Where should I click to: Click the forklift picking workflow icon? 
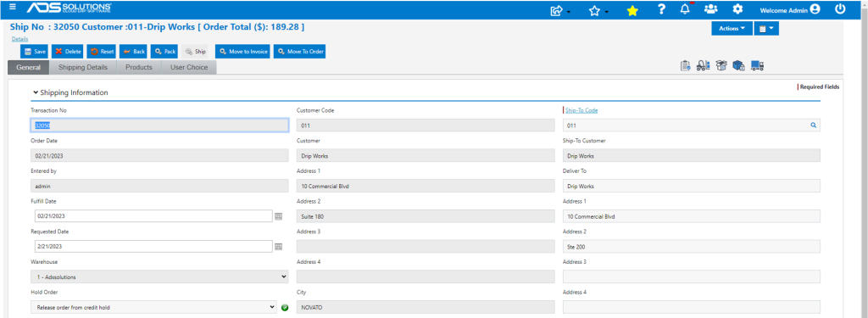click(x=703, y=65)
